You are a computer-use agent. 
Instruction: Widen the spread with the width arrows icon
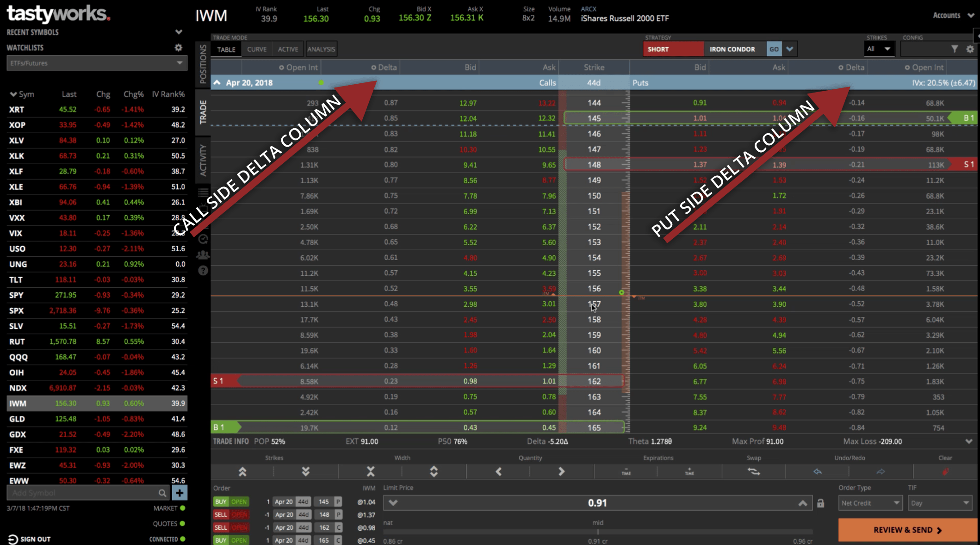coord(434,471)
